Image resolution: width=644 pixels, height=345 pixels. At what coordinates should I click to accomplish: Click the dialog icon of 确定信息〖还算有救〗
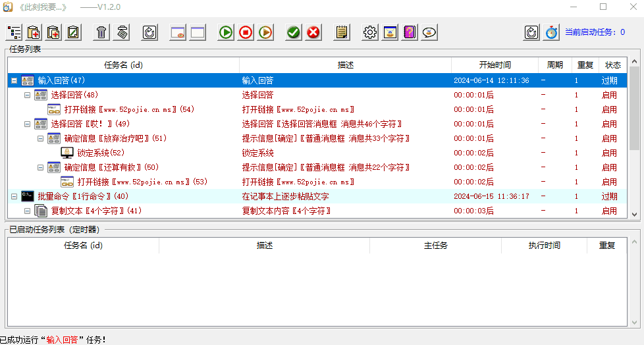54,168
